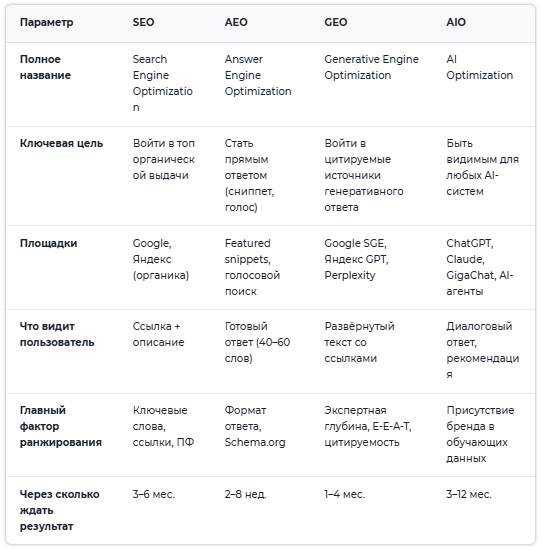
Task: Click the Schema.org format cell
Action: (255, 426)
